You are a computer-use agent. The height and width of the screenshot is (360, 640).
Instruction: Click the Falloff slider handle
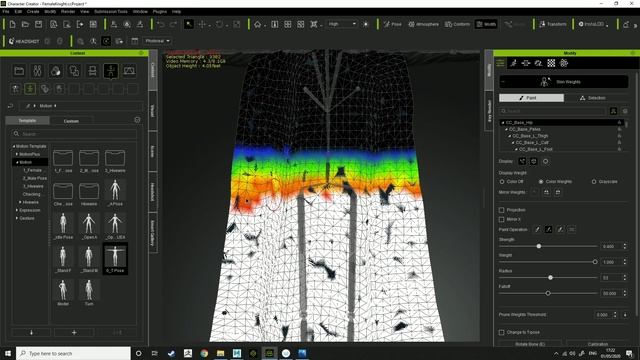tap(548, 293)
